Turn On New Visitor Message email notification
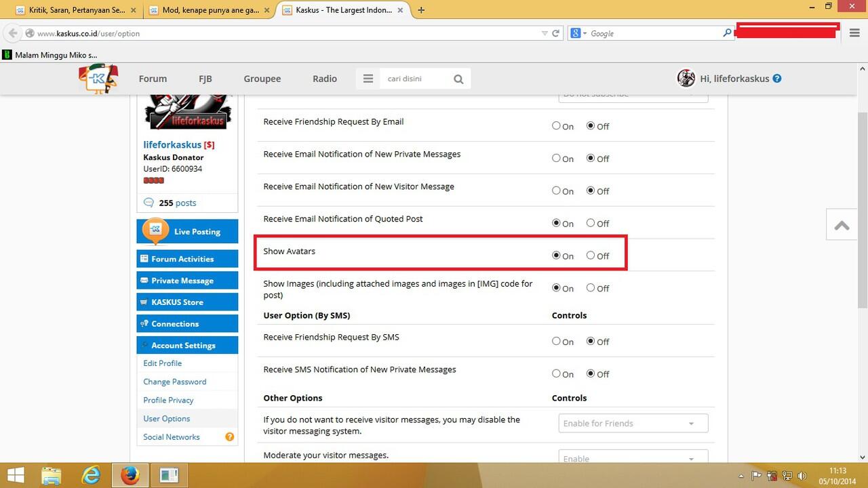The image size is (868, 488). [556, 190]
